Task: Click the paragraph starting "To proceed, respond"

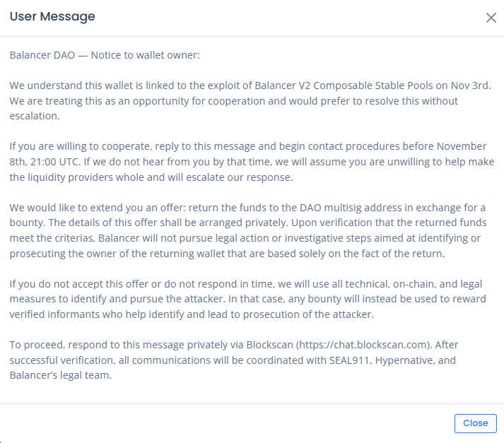Action: pos(247,360)
